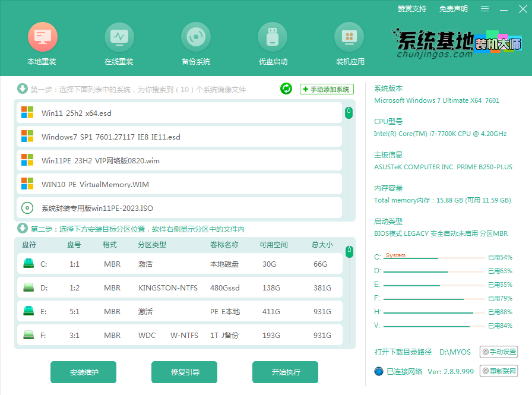Select the Win11 25h2 x64.esd image

[178, 113]
